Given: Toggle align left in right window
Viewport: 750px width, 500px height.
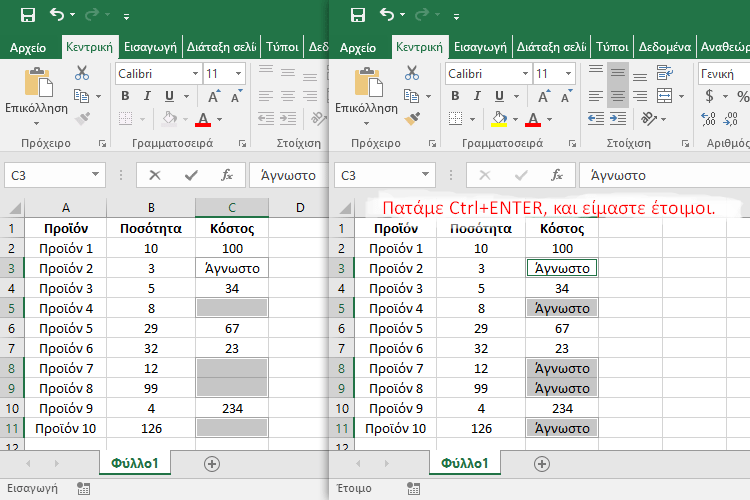Looking at the screenshot, I should pyautogui.click(x=596, y=96).
